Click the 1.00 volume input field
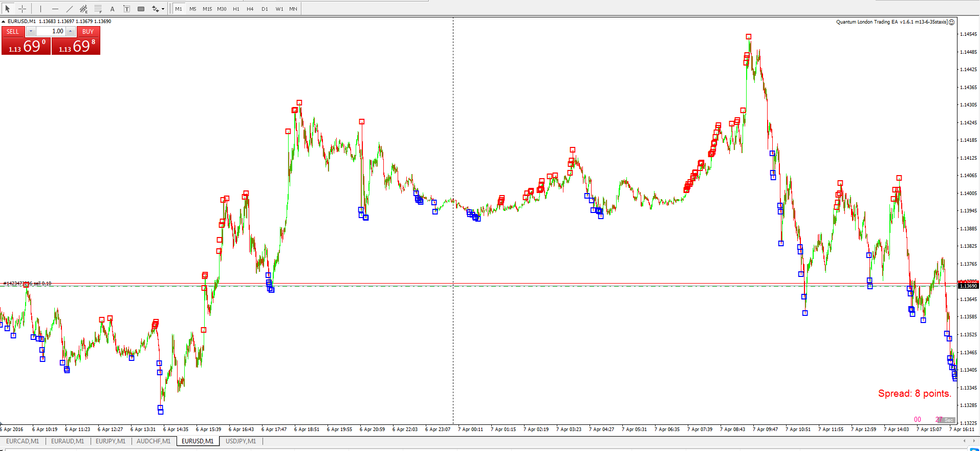The height and width of the screenshot is (451, 980). pos(51,31)
